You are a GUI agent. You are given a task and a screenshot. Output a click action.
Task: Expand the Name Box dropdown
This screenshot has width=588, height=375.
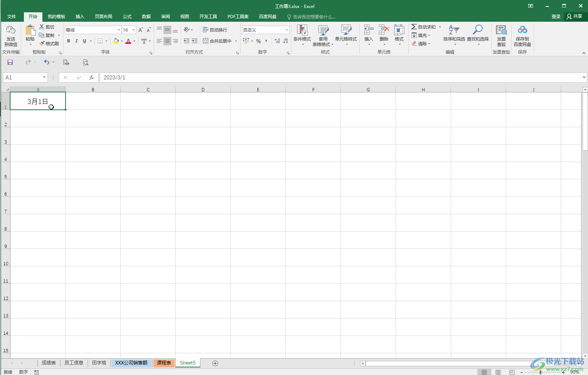click(44, 78)
